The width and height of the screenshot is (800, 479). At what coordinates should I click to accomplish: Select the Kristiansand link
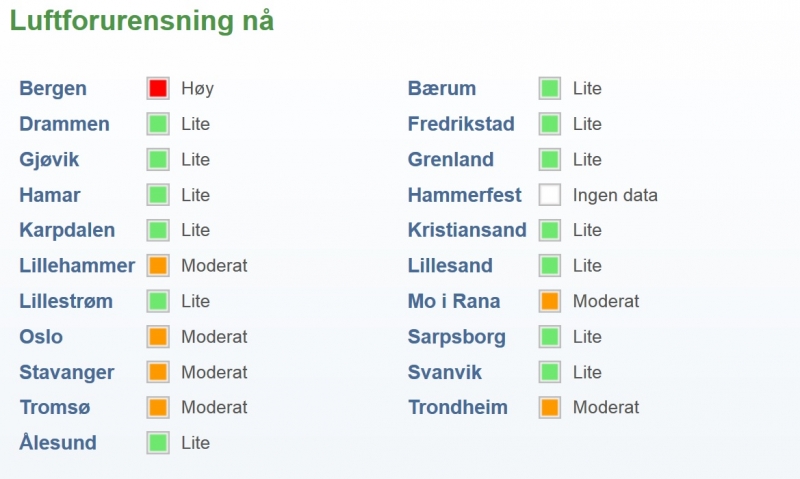coord(467,230)
